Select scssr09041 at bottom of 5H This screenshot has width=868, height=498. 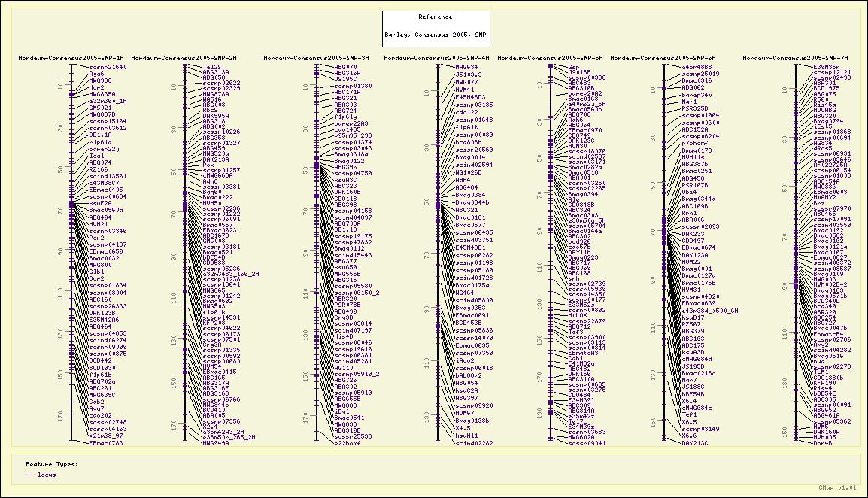pos(587,444)
